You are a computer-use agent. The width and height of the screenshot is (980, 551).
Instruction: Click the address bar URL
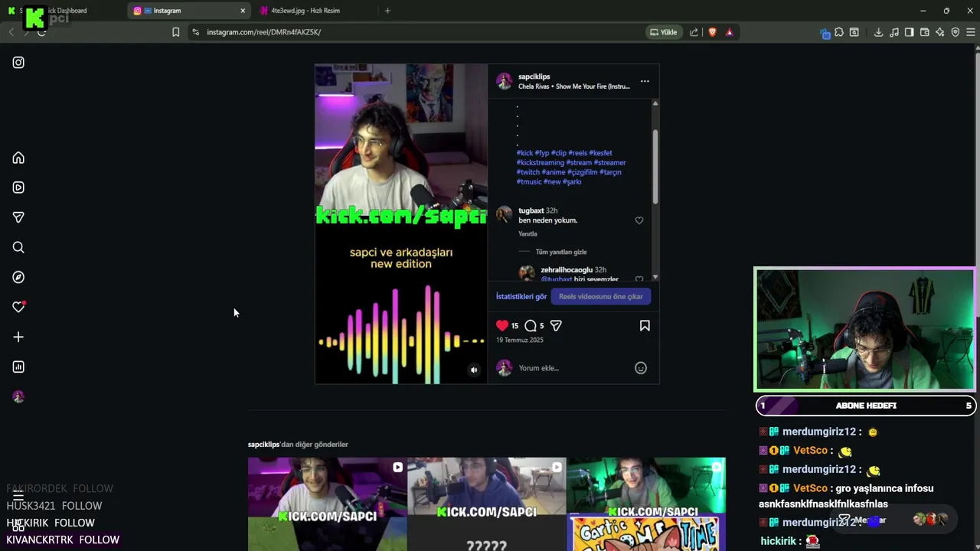[264, 32]
